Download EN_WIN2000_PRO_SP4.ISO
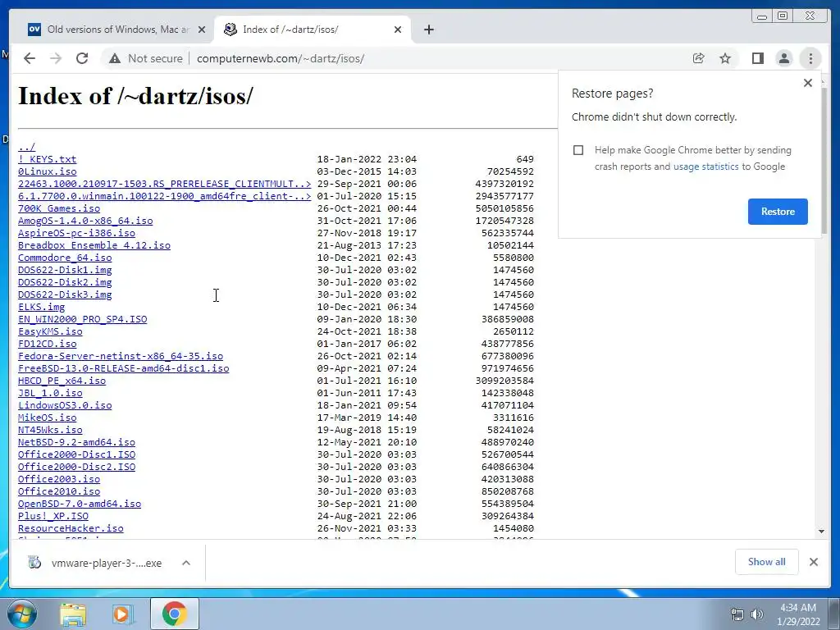Viewport: 840px width, 630px height. click(83, 319)
